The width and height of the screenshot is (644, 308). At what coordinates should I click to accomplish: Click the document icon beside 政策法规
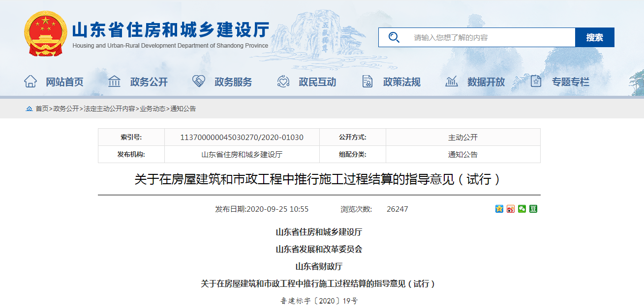click(x=367, y=82)
